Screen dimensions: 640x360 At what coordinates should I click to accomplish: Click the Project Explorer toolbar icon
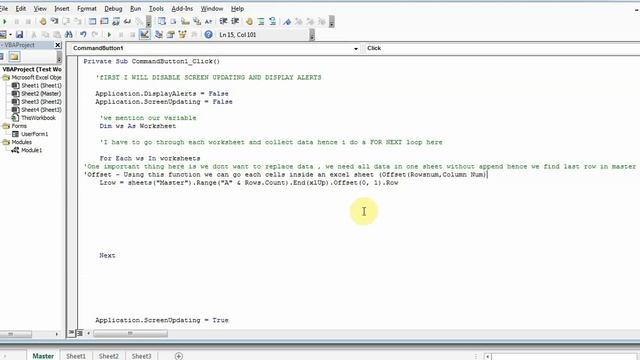159,35
